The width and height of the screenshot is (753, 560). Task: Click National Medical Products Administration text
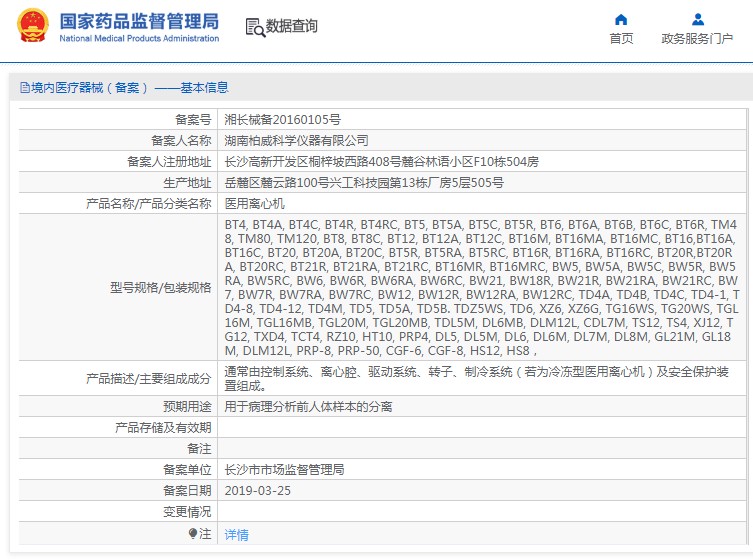point(139,38)
